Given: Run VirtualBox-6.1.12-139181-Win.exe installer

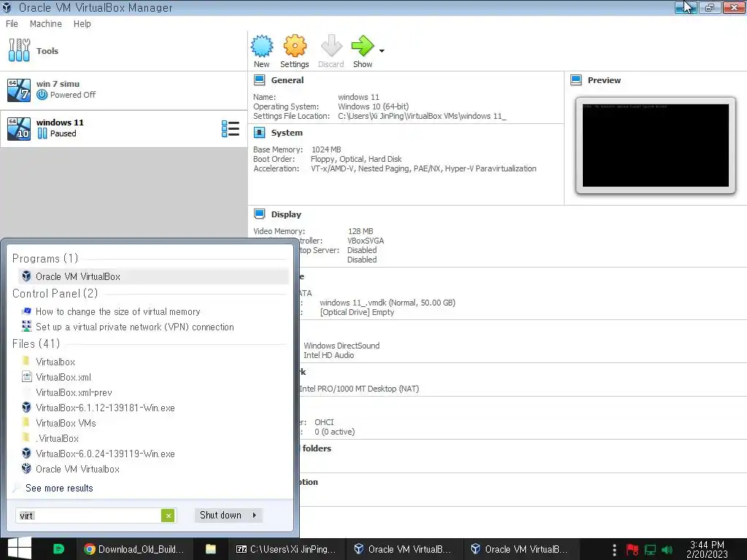Looking at the screenshot, I should click(105, 408).
